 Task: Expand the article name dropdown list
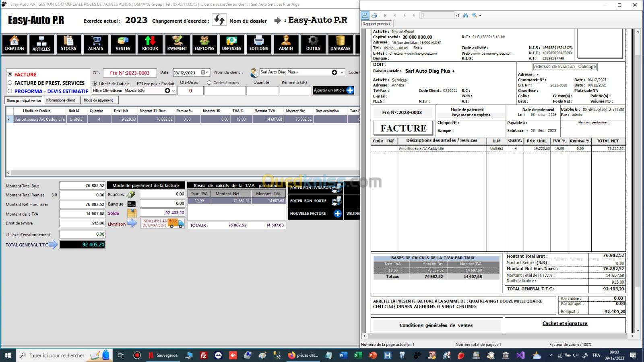(174, 91)
